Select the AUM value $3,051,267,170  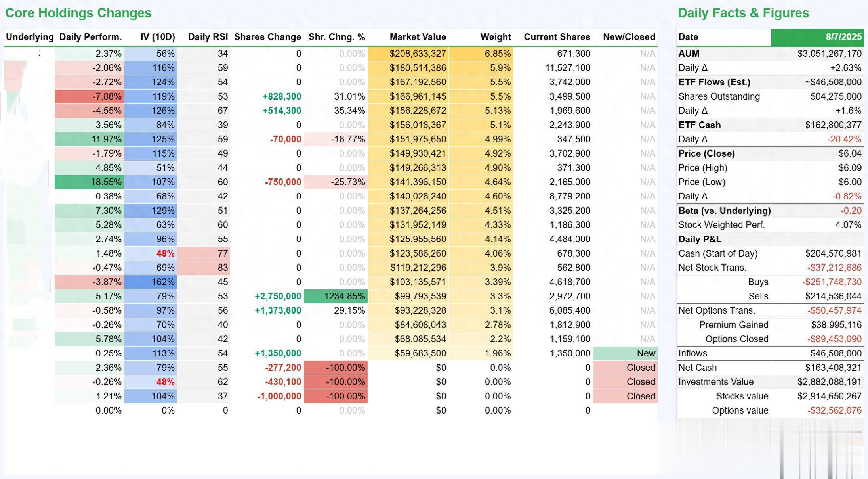tap(829, 54)
